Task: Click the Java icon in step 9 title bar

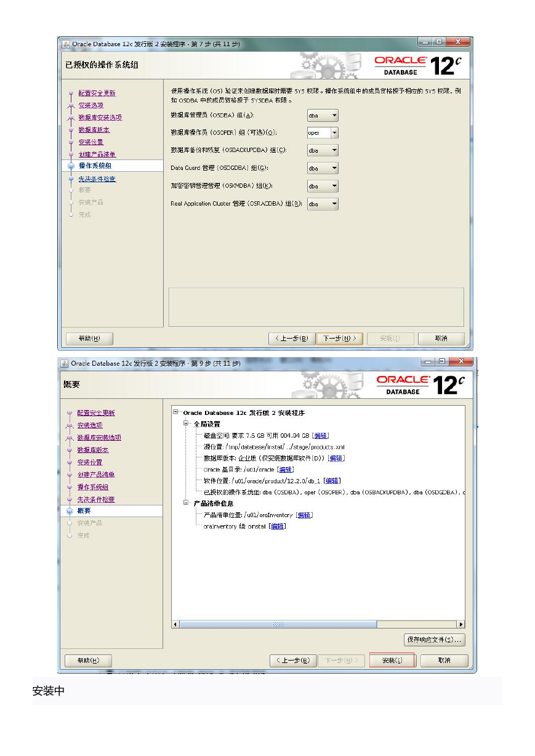Action: tap(64, 363)
